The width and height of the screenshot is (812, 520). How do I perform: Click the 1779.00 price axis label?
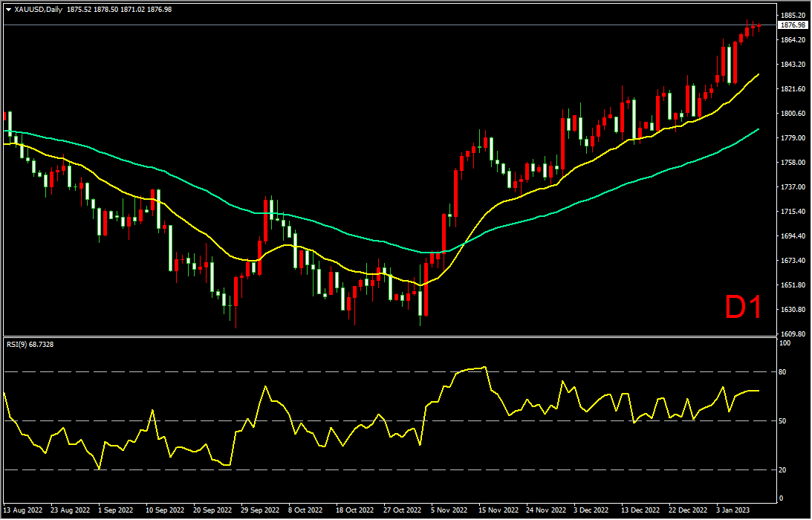click(793, 137)
